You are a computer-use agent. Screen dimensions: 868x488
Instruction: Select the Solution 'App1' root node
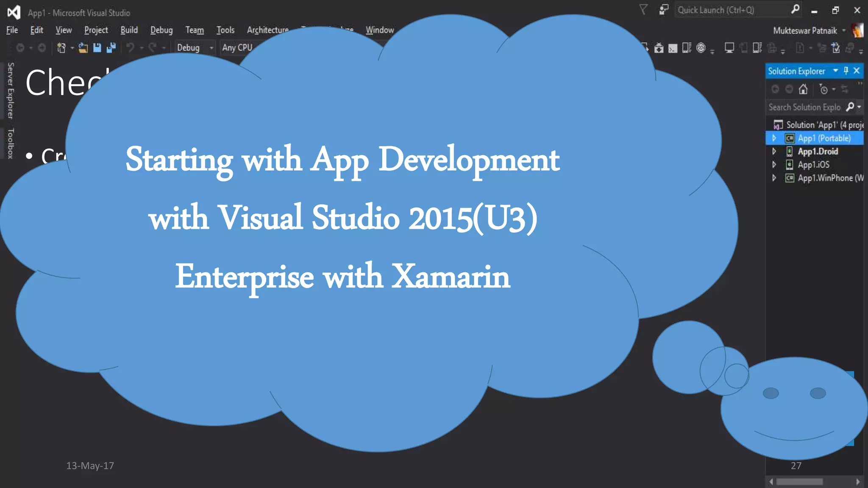click(818, 125)
